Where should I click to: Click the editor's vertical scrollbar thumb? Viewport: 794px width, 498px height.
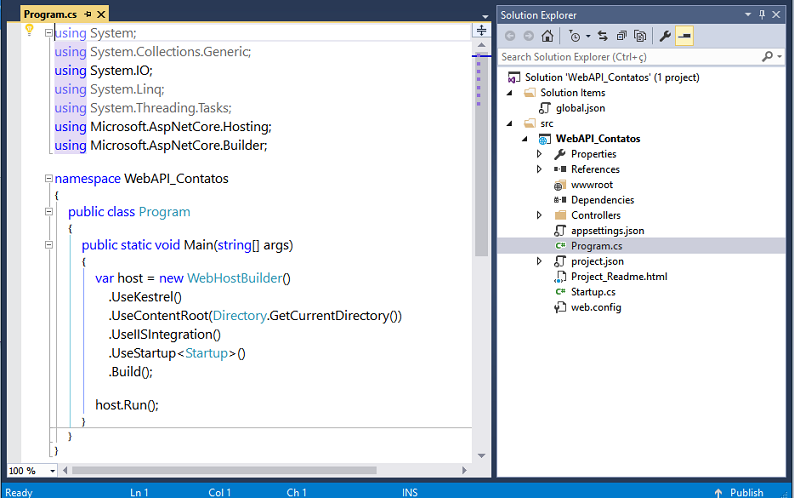click(482, 156)
